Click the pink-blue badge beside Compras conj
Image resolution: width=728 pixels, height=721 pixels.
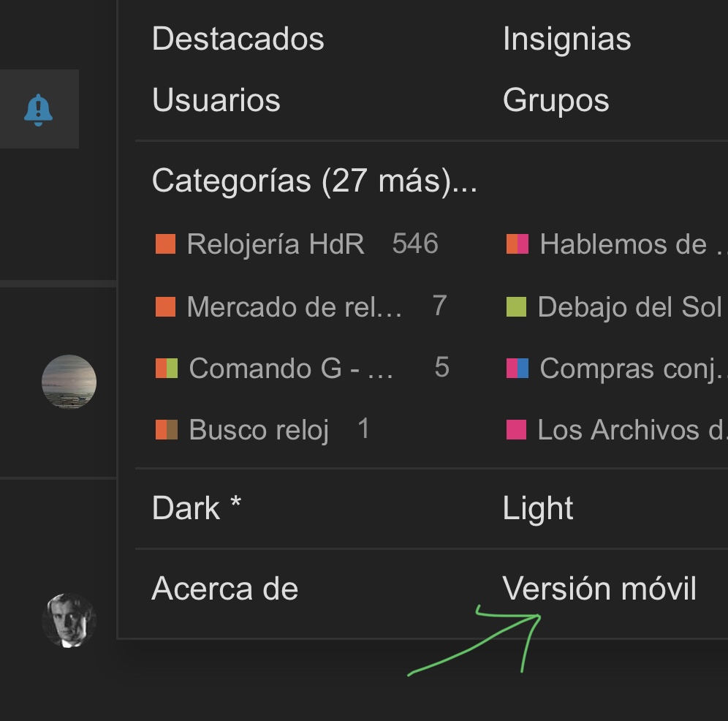click(517, 368)
